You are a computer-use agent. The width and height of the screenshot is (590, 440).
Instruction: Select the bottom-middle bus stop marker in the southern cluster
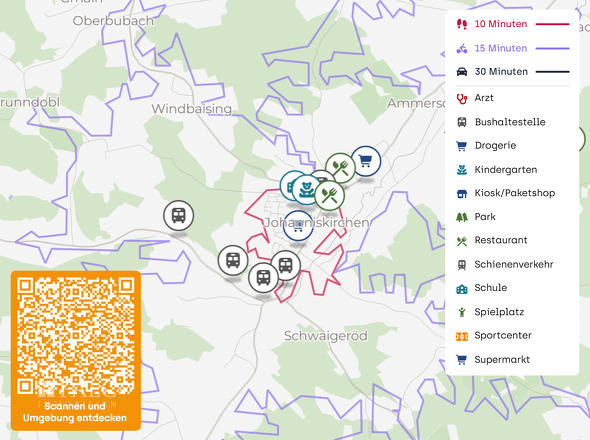click(263, 278)
